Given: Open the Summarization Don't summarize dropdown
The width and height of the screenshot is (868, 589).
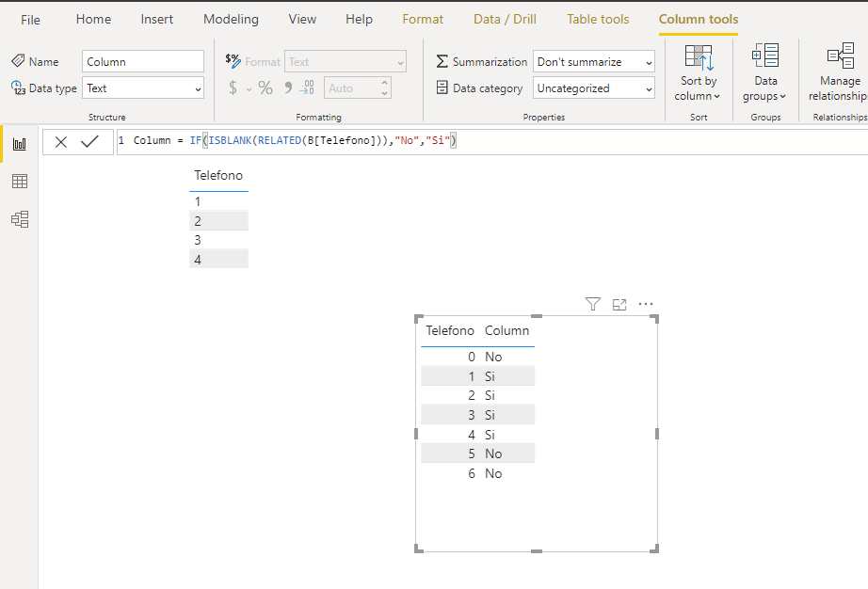Looking at the screenshot, I should (593, 61).
